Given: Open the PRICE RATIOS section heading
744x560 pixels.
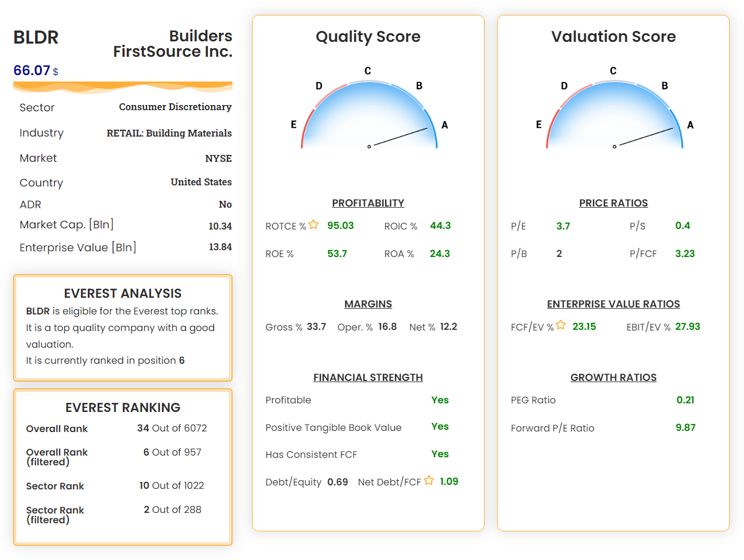Looking at the screenshot, I should (x=613, y=203).
